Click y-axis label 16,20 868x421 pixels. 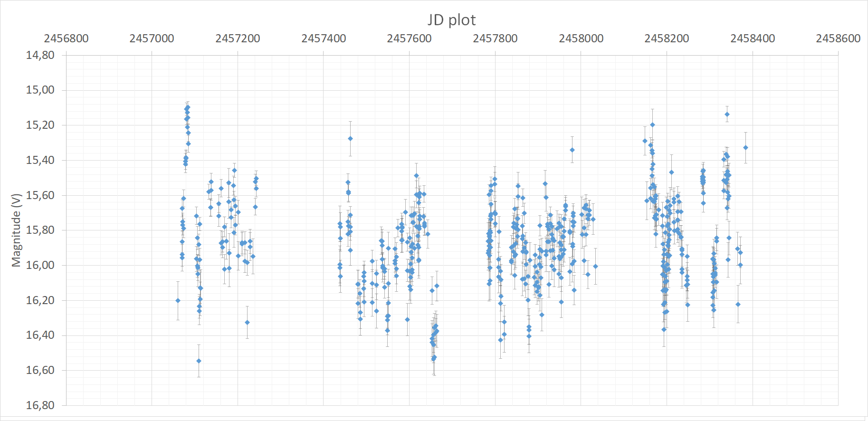pyautogui.click(x=40, y=300)
